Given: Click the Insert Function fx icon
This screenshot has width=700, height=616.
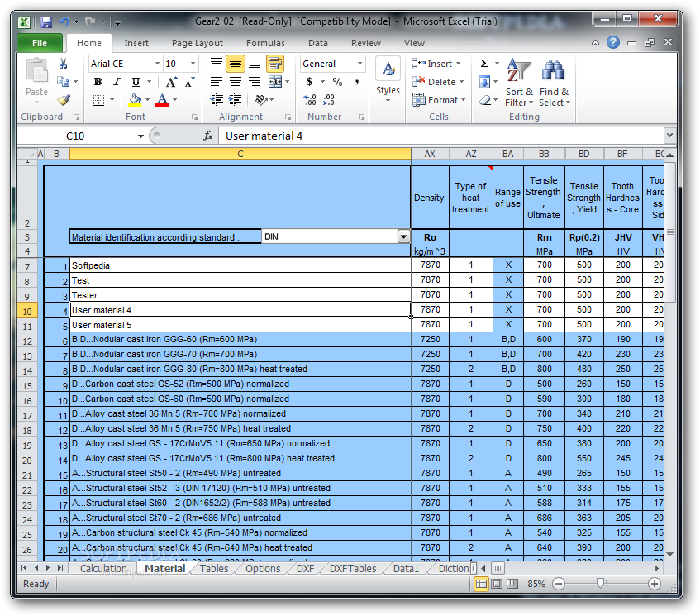Looking at the screenshot, I should pos(208,136).
